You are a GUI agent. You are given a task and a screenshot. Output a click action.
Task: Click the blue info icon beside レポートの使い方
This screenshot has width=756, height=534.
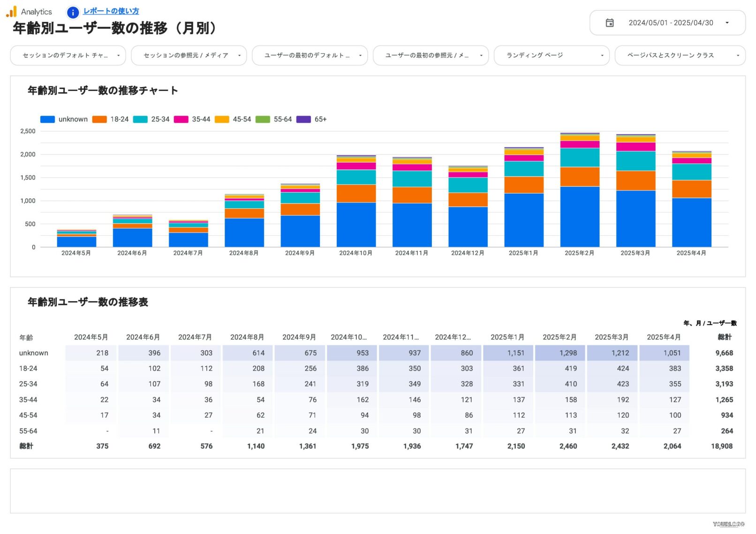pyautogui.click(x=73, y=13)
